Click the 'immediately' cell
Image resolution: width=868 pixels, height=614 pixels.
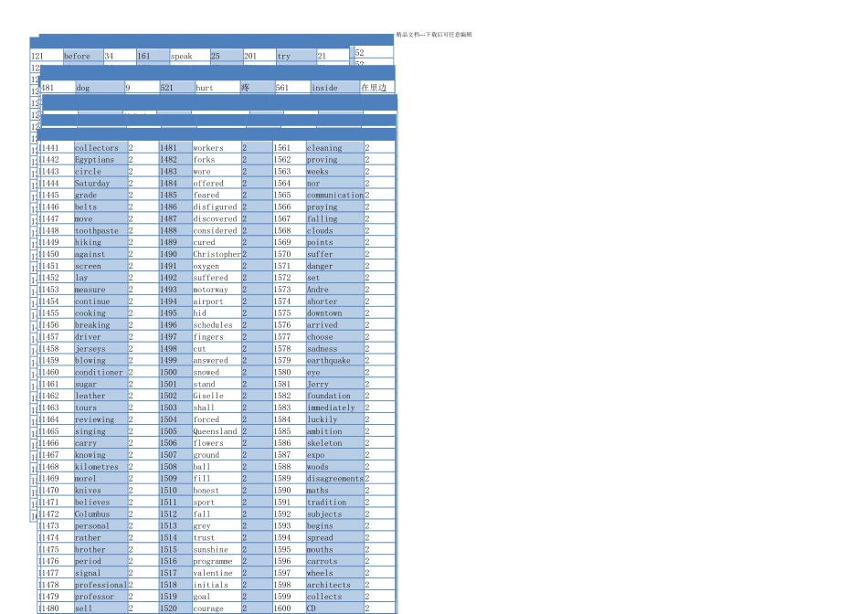[x=335, y=408]
